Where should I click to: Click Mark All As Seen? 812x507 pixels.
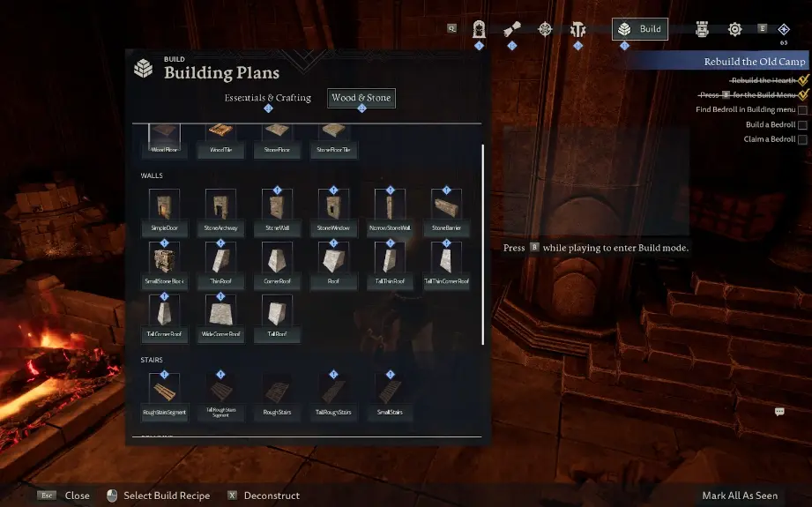[x=740, y=496]
